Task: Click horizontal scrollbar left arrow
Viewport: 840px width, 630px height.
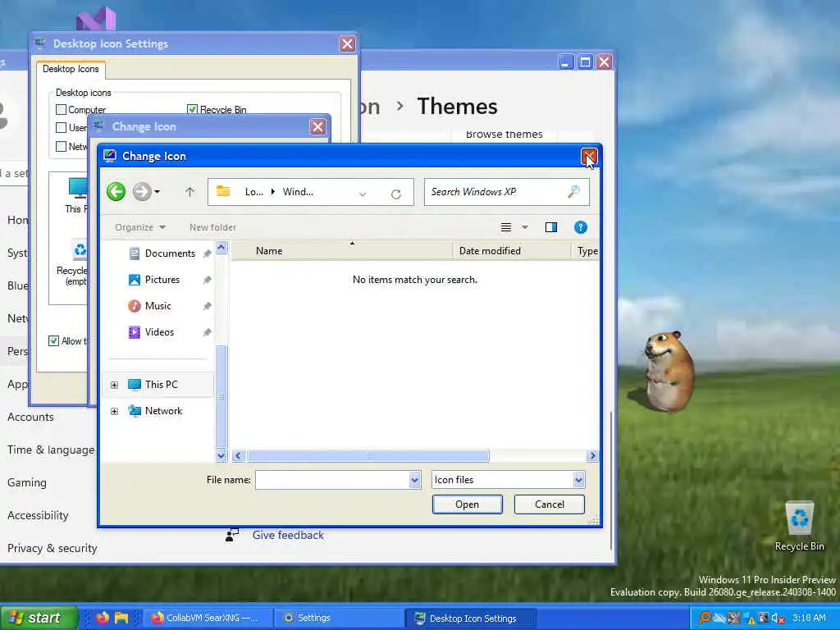Action: coord(239,456)
